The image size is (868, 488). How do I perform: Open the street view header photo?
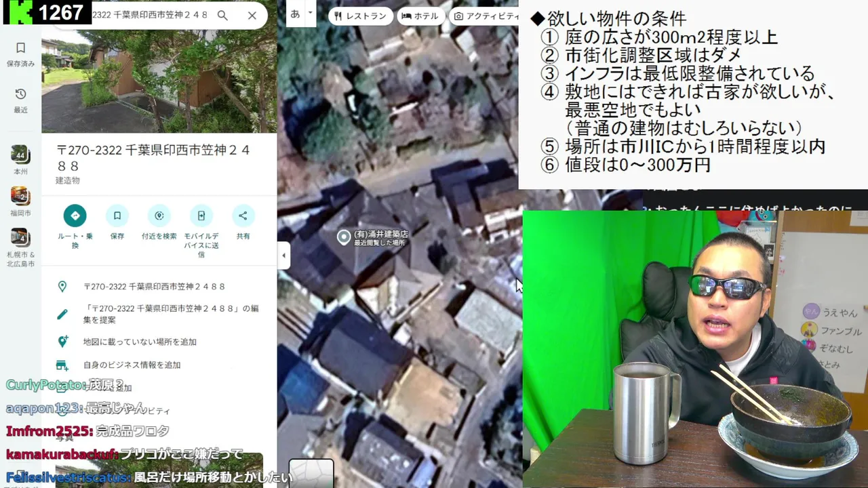159,81
